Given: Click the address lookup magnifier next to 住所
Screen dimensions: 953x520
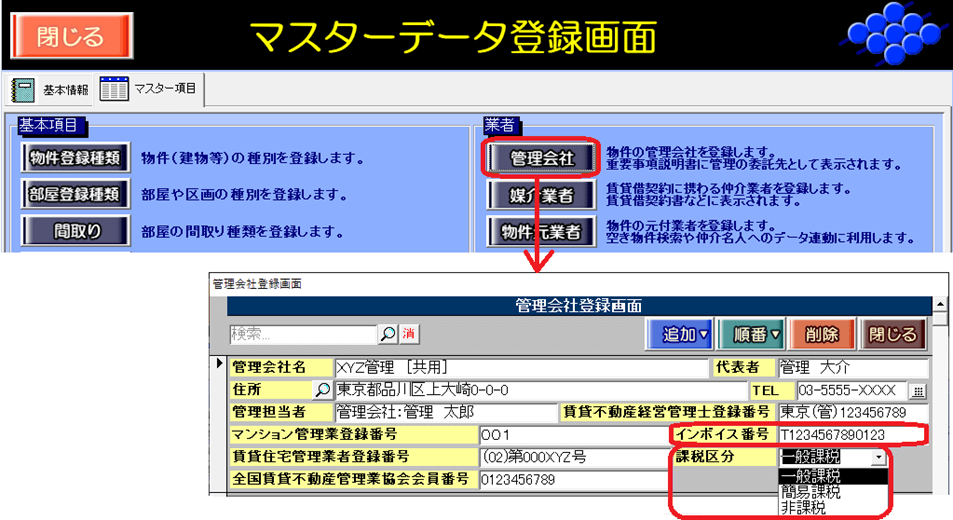Looking at the screenshot, I should tap(322, 390).
